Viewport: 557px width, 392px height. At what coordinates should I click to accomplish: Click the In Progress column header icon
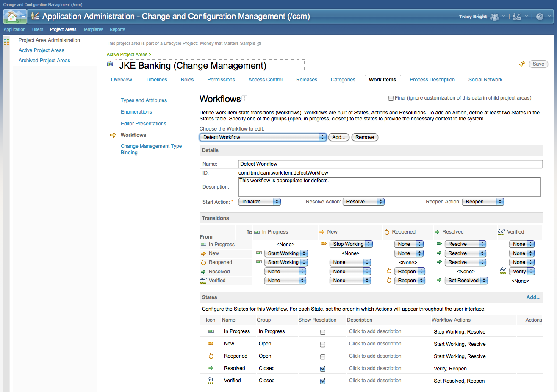click(257, 232)
